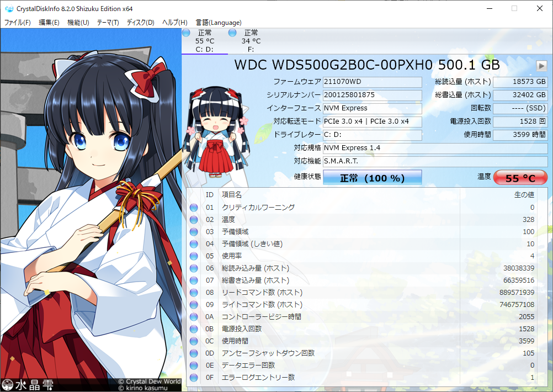
Task: Click the red 55 °C temperature button
Action: (520, 178)
